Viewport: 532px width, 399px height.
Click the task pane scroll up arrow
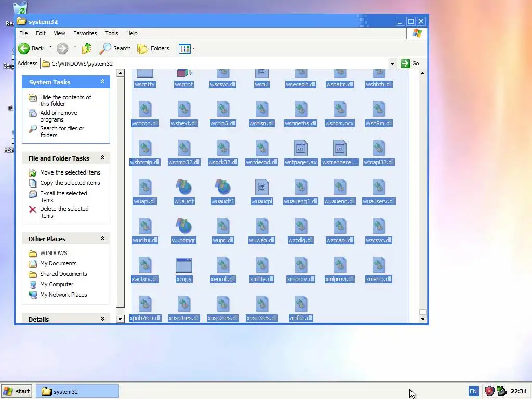tap(120, 73)
